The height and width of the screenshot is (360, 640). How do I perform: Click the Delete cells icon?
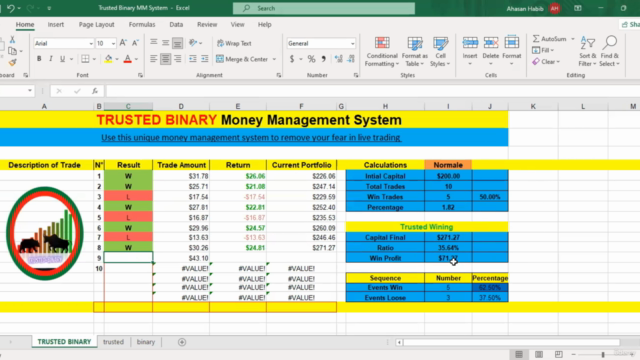(x=491, y=42)
